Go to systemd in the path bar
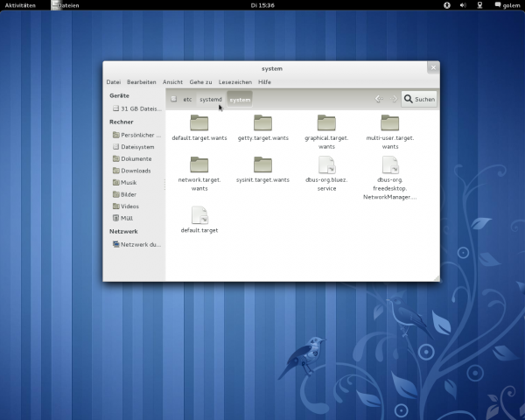525x420 pixels. coord(211,99)
